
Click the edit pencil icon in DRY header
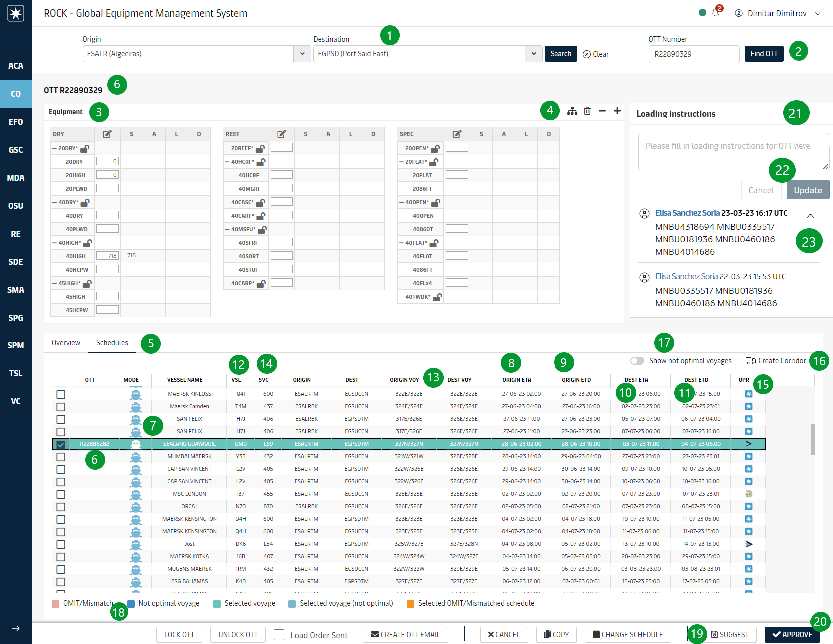(x=107, y=134)
